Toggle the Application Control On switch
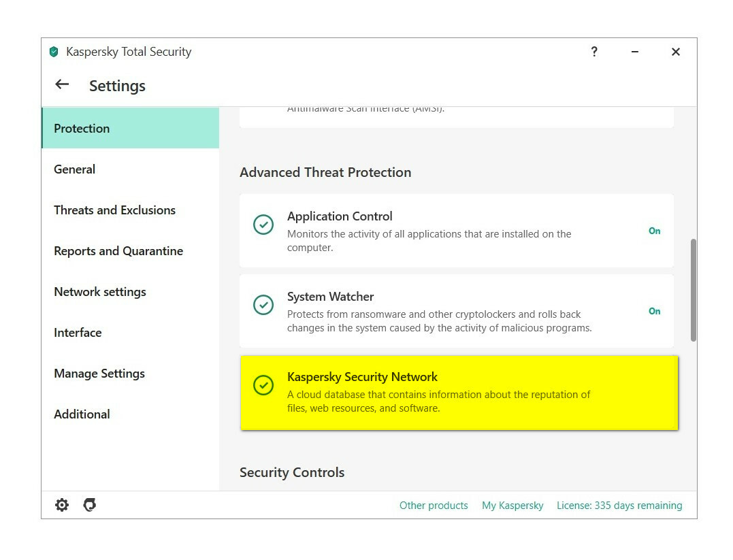733x560 pixels. coord(655,231)
